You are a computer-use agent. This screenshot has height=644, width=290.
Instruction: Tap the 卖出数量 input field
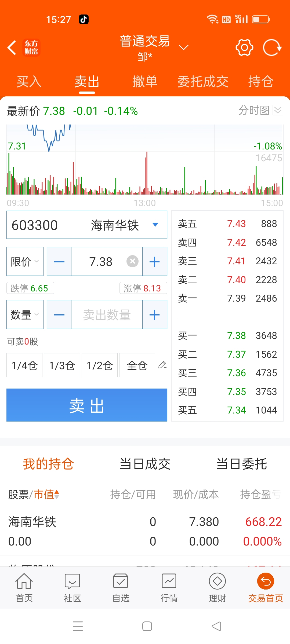click(x=107, y=314)
